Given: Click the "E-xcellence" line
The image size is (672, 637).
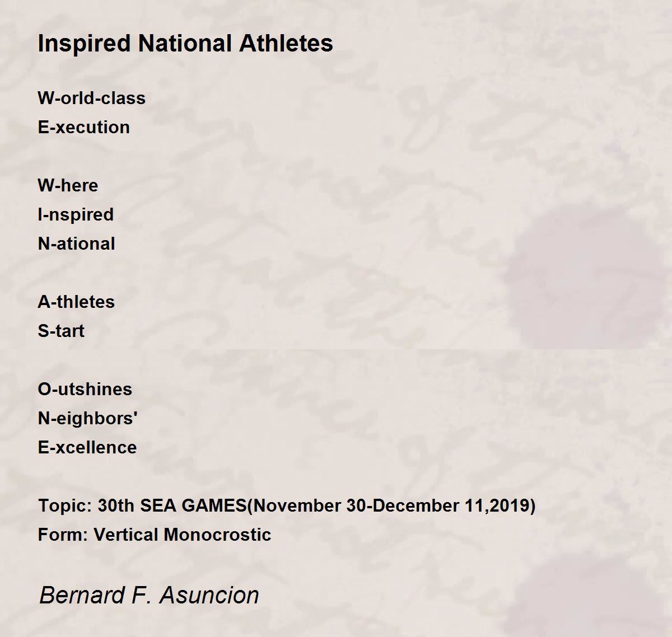Looking at the screenshot, I should (87, 447).
